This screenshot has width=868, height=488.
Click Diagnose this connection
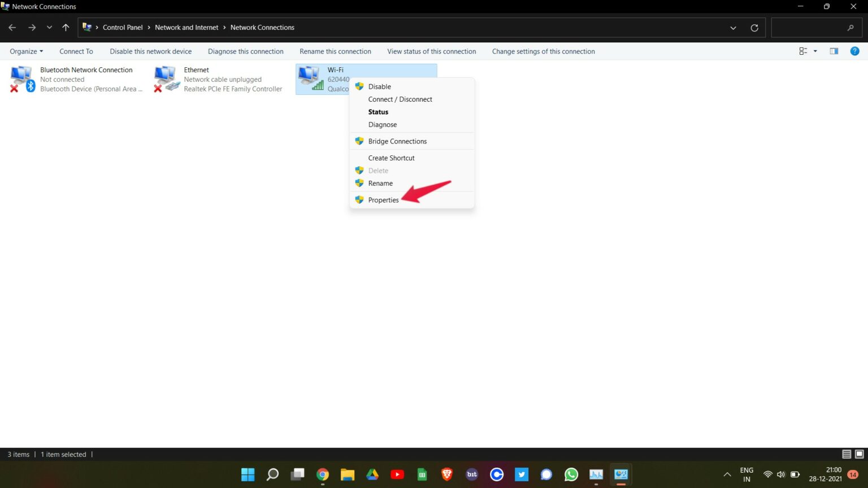(x=245, y=51)
